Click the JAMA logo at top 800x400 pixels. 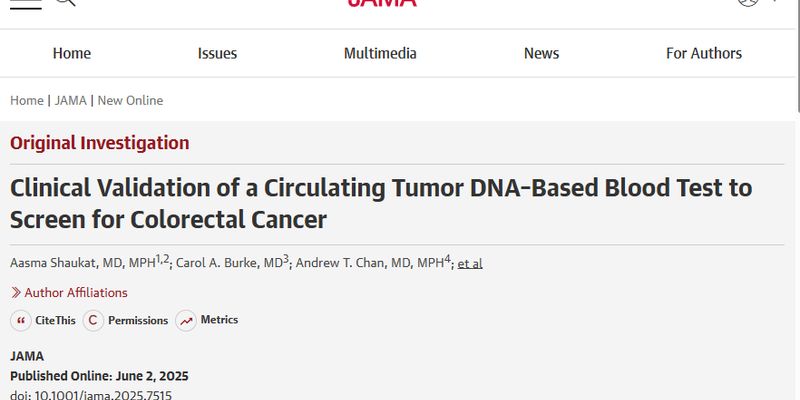point(382,3)
